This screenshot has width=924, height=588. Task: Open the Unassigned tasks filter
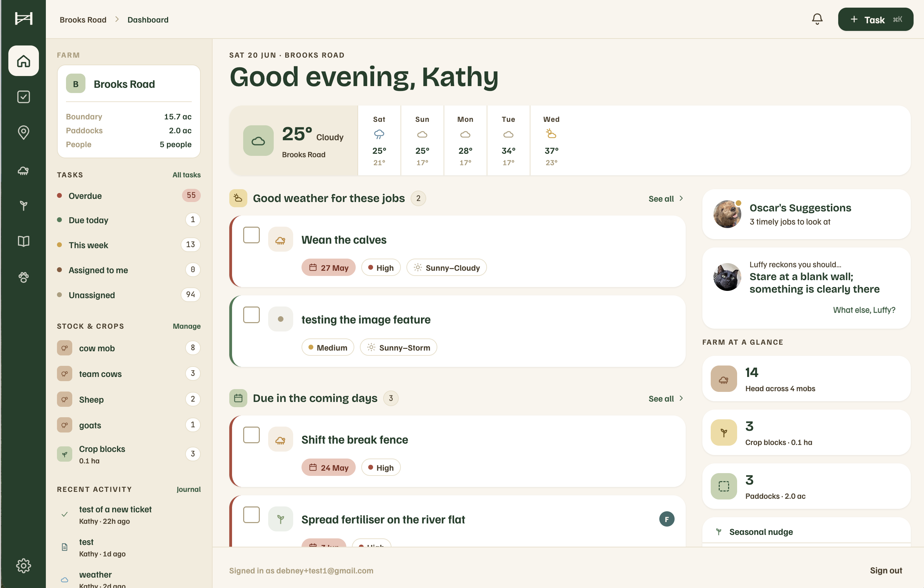point(129,295)
